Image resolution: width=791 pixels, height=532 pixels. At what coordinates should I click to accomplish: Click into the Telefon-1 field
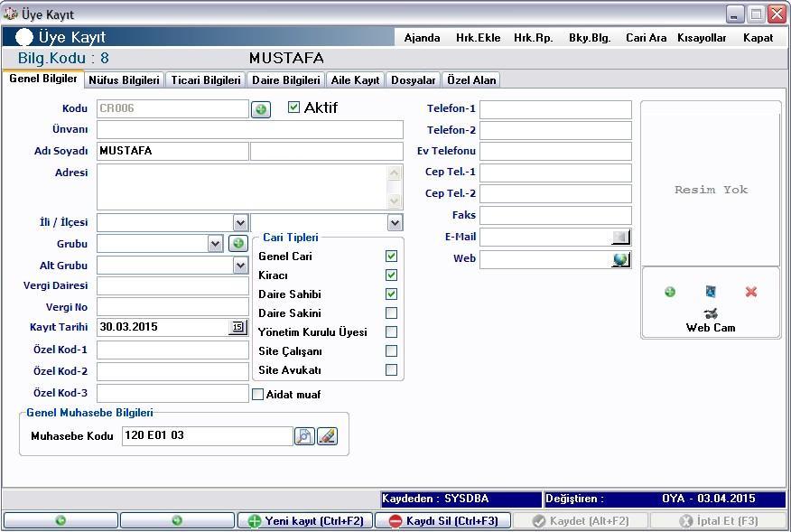555,109
